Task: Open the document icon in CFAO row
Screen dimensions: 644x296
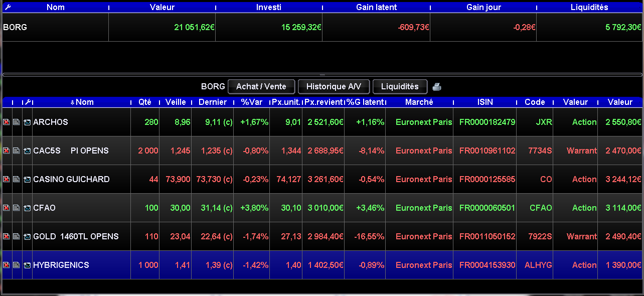Action: 17,208
